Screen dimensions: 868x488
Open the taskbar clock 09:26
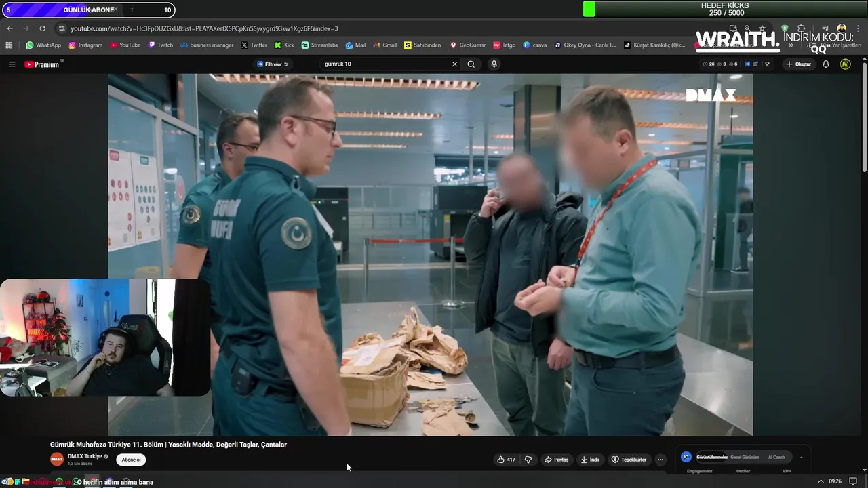coord(835,481)
